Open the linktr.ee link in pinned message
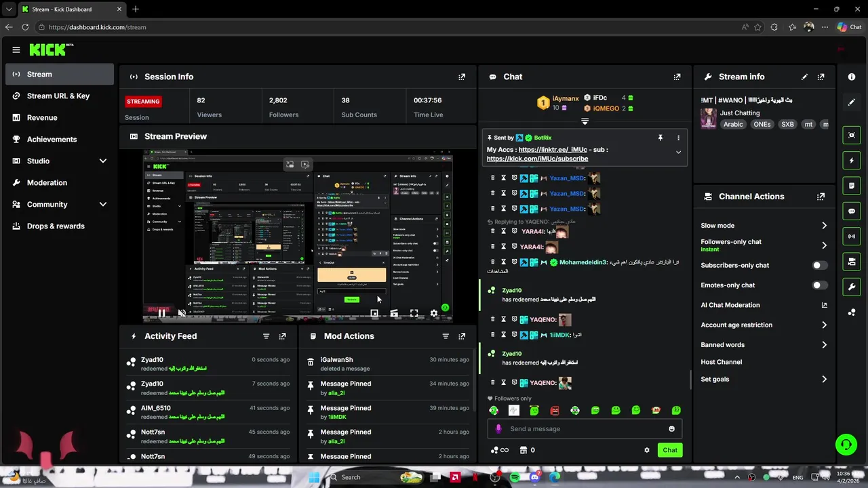Screen dimensions: 868x488 (553, 150)
